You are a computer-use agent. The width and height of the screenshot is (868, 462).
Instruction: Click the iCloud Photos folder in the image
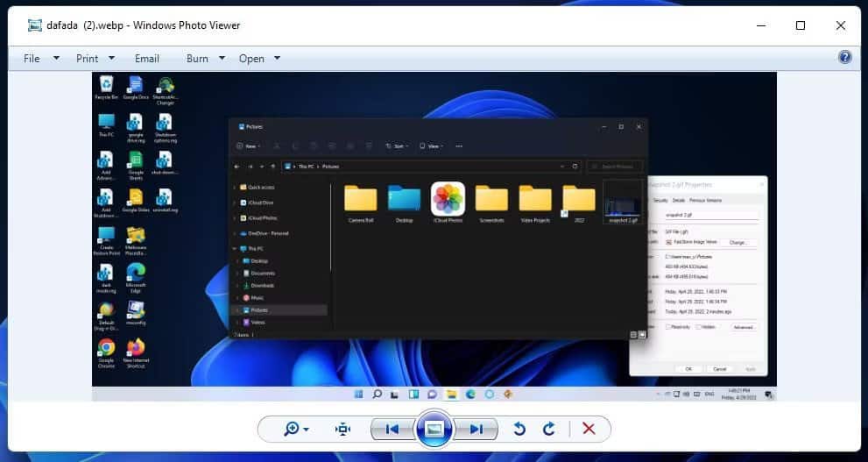click(x=448, y=199)
